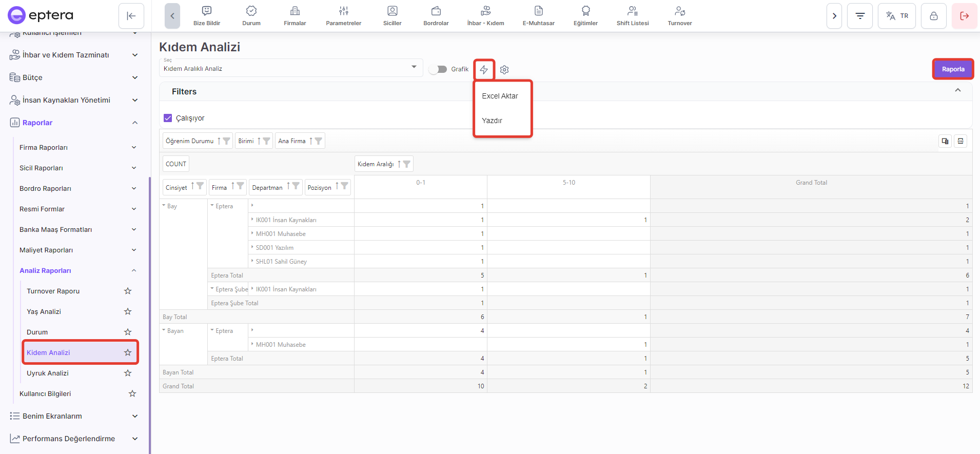Collapse the sidebar with the arrow icon
The image size is (980, 454).
click(x=131, y=16)
